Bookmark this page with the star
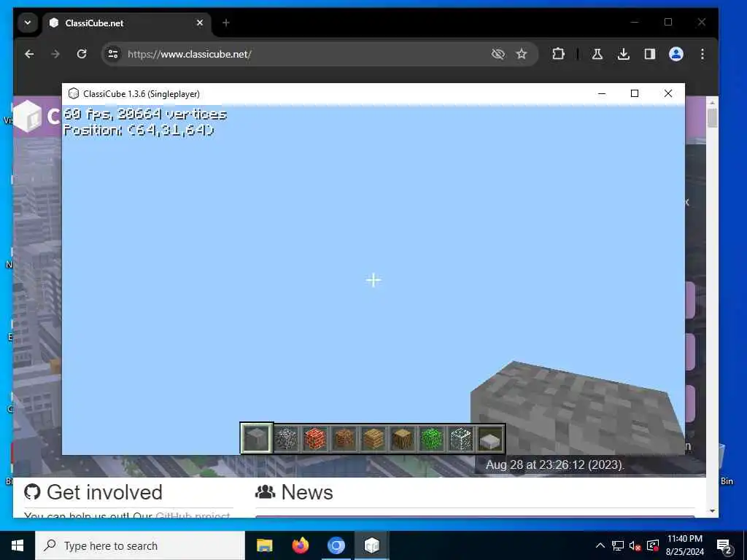This screenshot has height=560, width=747. [x=522, y=54]
